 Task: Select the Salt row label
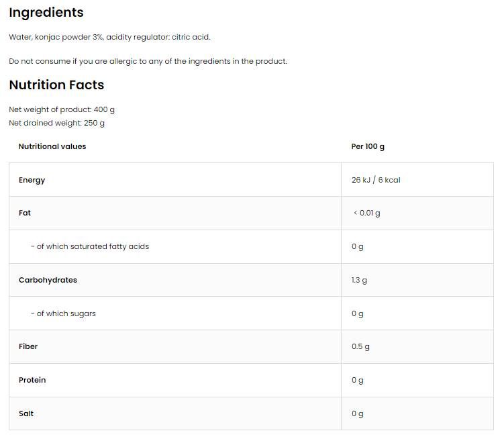[x=26, y=413]
